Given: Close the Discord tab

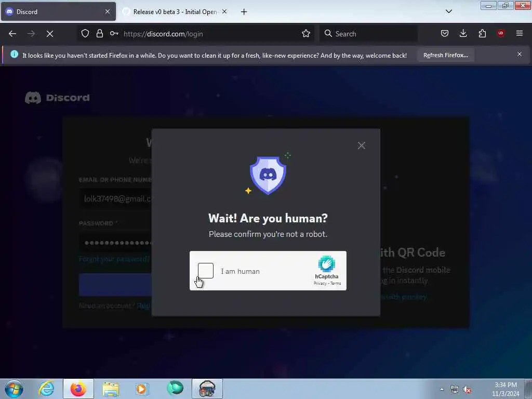Looking at the screenshot, I should [x=108, y=11].
